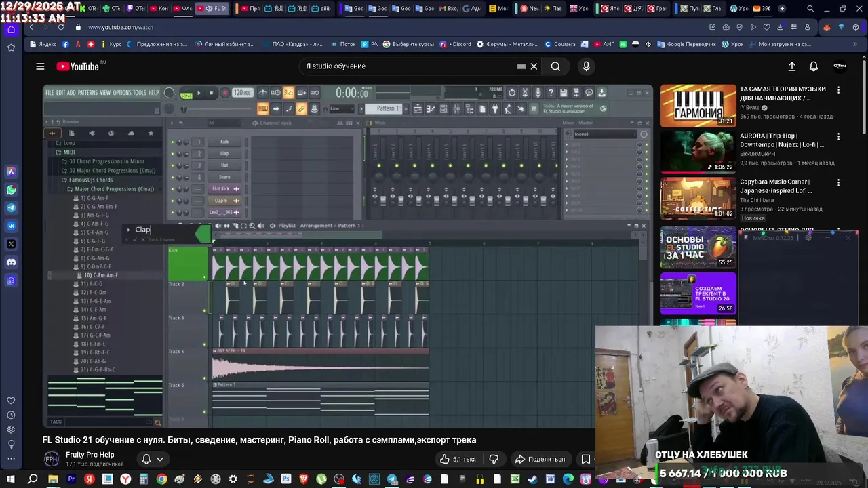Clear the YouTube search query with X
The image size is (868, 488).
[534, 66]
